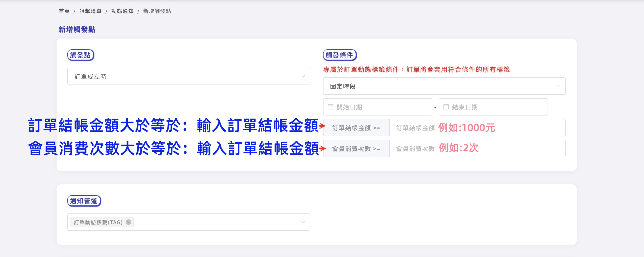Click red note 專屬於訂單動態標籤條件
This screenshot has width=644, height=257.
[416, 70]
